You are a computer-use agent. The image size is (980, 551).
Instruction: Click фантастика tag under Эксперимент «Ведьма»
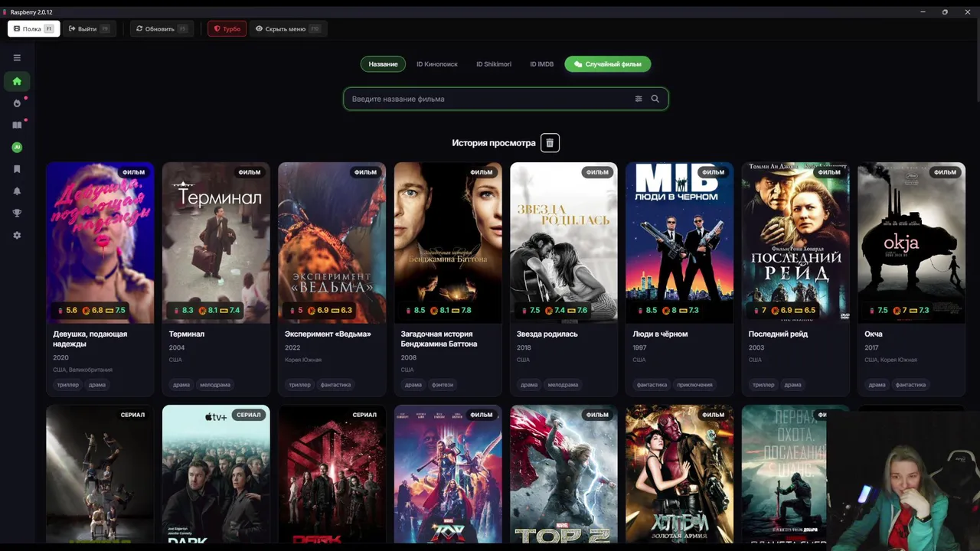(335, 385)
